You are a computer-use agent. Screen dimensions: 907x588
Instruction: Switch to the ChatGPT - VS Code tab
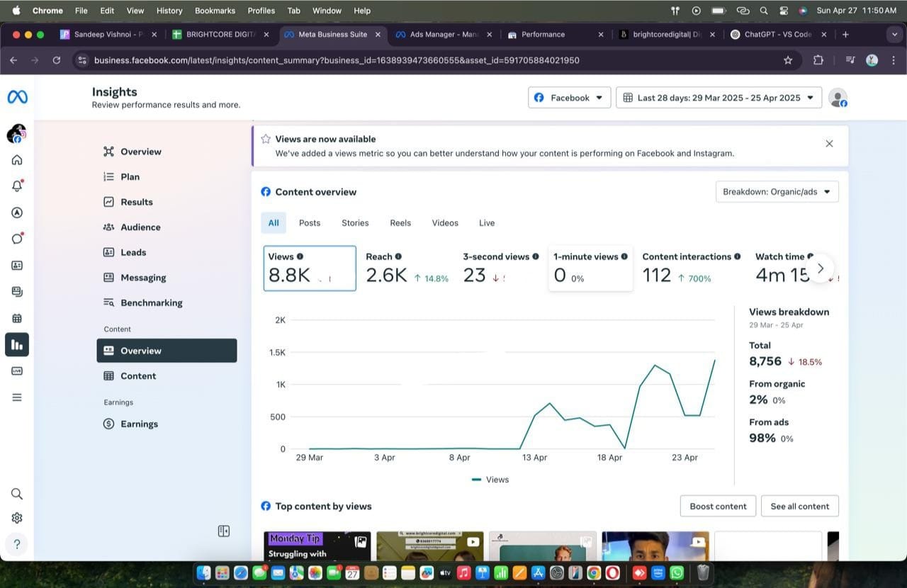coord(778,34)
